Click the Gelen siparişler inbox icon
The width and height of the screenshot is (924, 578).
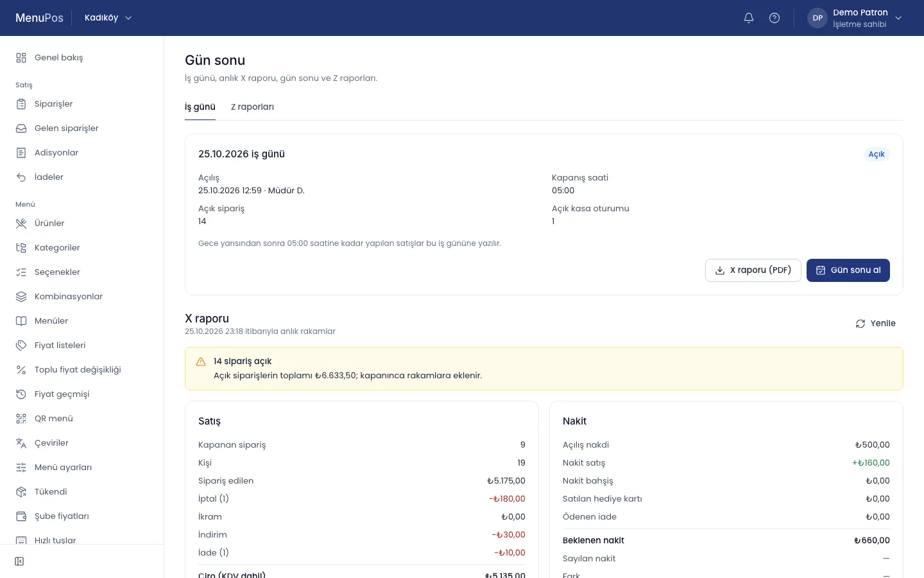tap(21, 128)
